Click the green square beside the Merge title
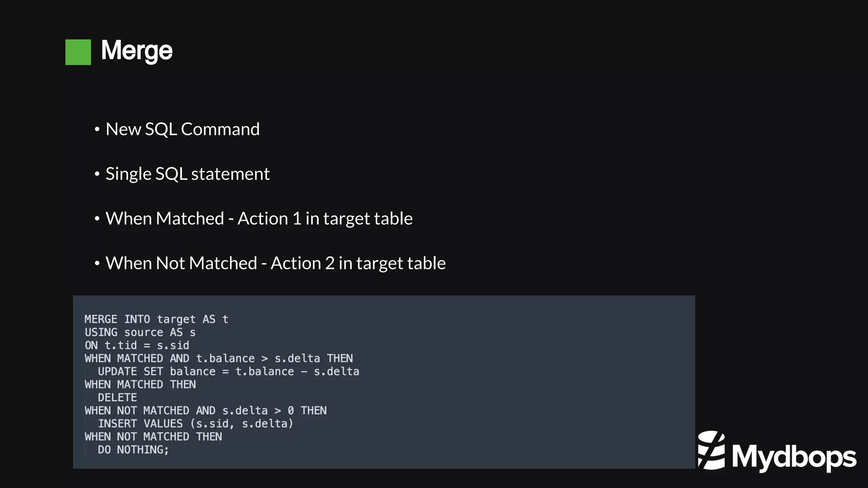 point(78,52)
